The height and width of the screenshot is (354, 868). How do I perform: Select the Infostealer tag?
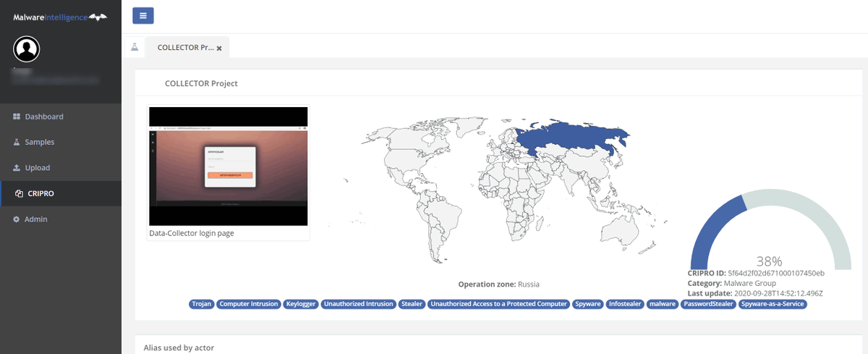(x=624, y=304)
